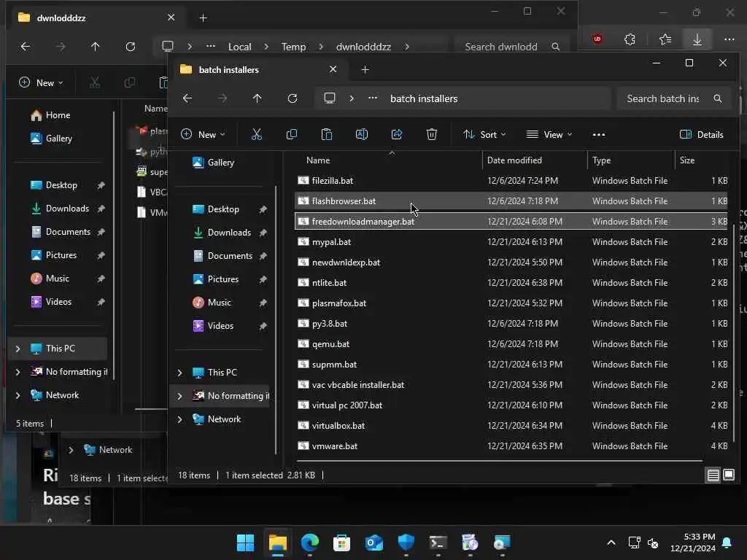Select plasmafox.bat file
This screenshot has width=747, height=560.
tap(511, 303)
